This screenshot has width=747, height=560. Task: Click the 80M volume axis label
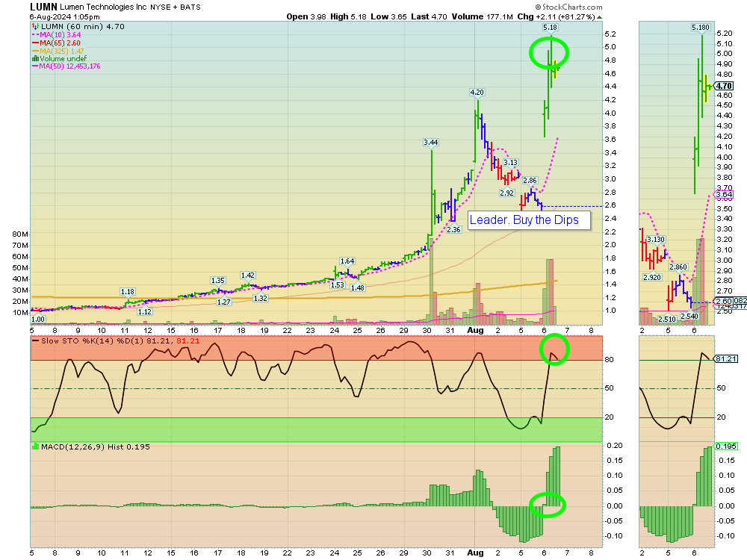pos(20,234)
